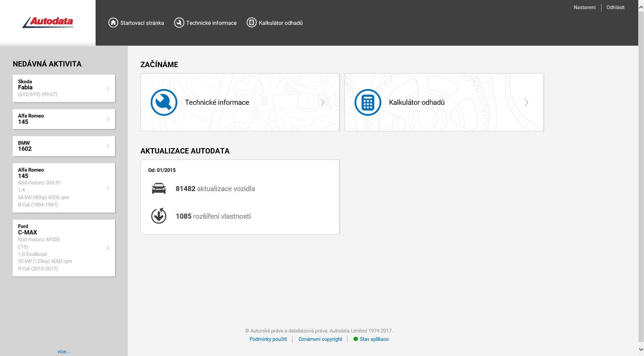Select Kalkulátor odhadů in top menu
The width and height of the screenshot is (644, 356).
pyautogui.click(x=280, y=23)
